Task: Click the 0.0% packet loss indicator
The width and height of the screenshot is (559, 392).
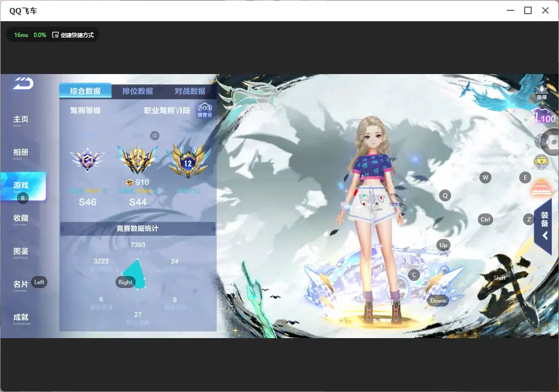Action: coord(40,35)
